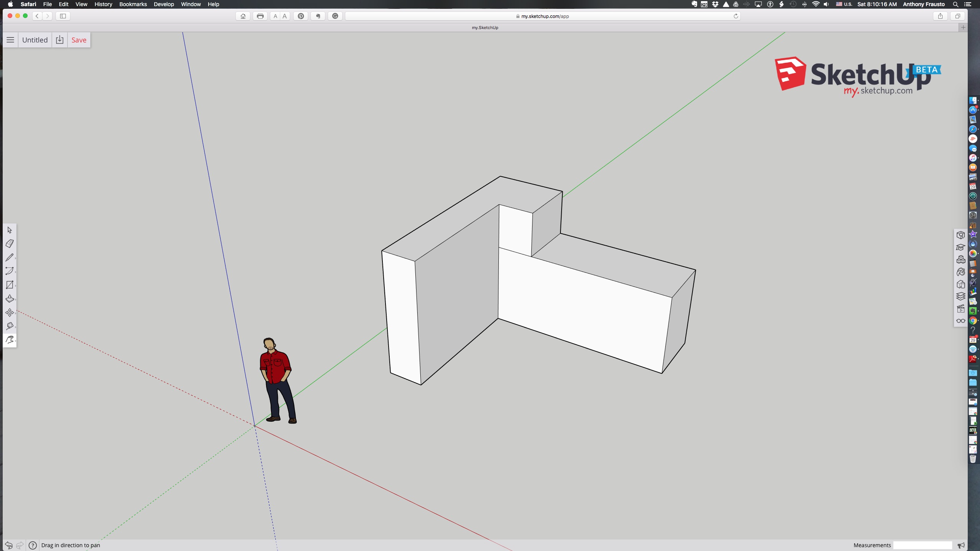Open the Develop menu in Safari
The image size is (980, 551).
163,4
